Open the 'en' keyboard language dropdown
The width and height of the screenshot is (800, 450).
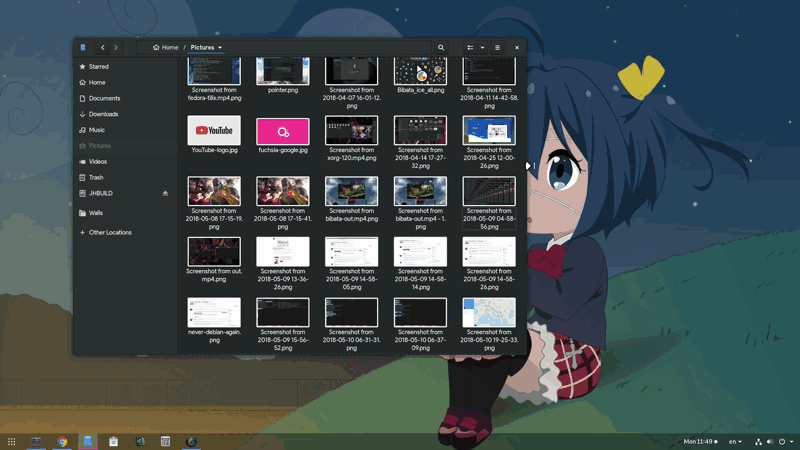click(x=735, y=441)
